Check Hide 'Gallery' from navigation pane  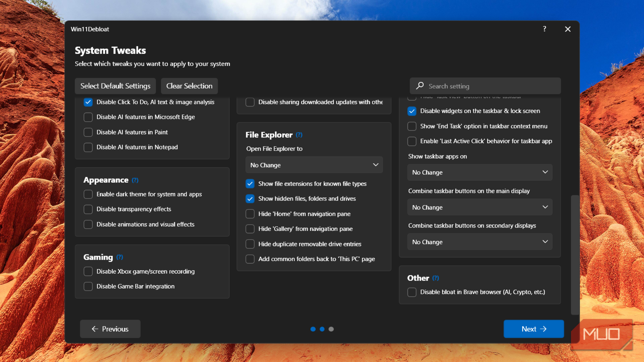[x=250, y=229]
